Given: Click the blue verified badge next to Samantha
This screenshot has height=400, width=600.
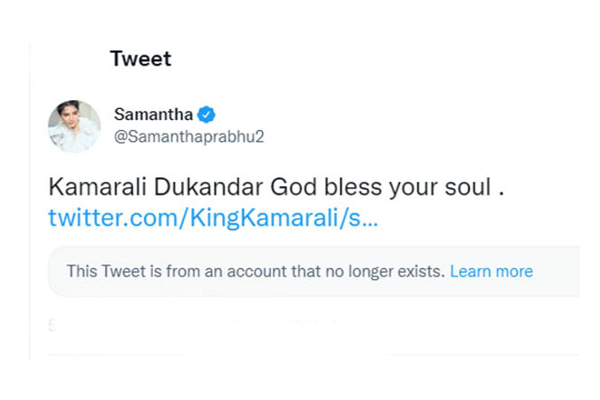Looking at the screenshot, I should [205, 114].
